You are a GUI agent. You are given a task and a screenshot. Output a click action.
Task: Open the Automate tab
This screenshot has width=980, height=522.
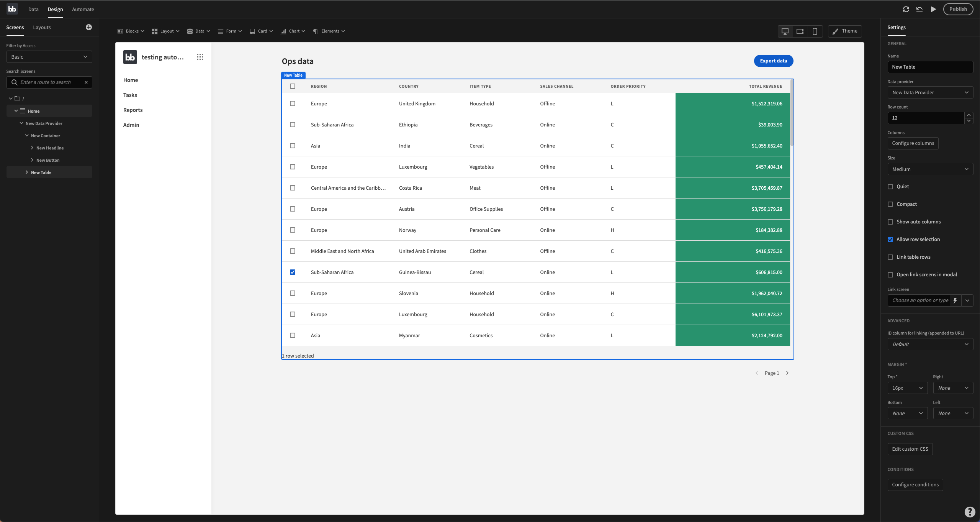(x=83, y=9)
